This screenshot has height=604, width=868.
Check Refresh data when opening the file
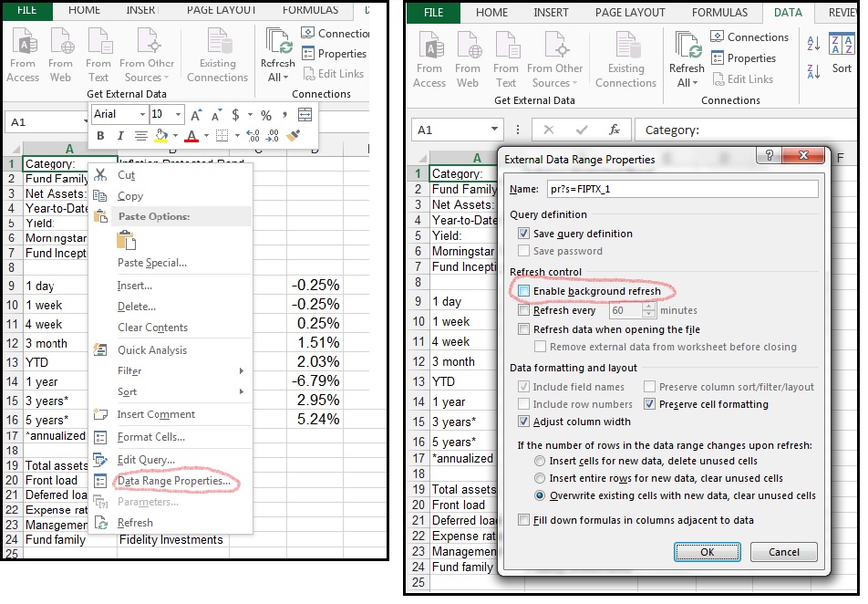click(x=523, y=329)
